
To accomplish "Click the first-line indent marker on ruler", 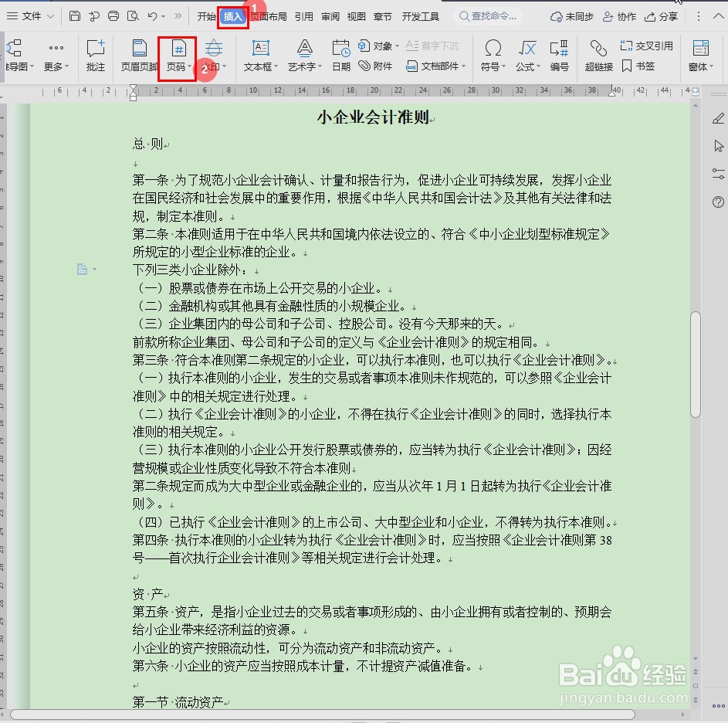I will 134,87.
